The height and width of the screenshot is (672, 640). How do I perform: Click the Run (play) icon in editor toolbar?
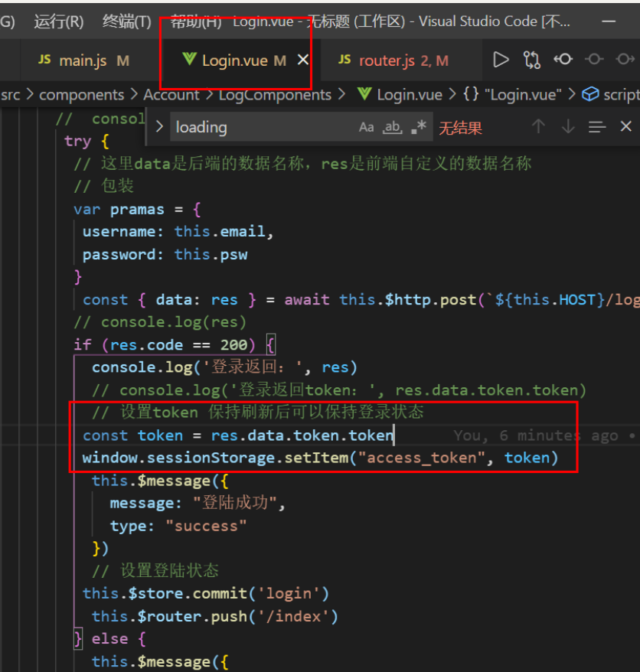(x=500, y=60)
